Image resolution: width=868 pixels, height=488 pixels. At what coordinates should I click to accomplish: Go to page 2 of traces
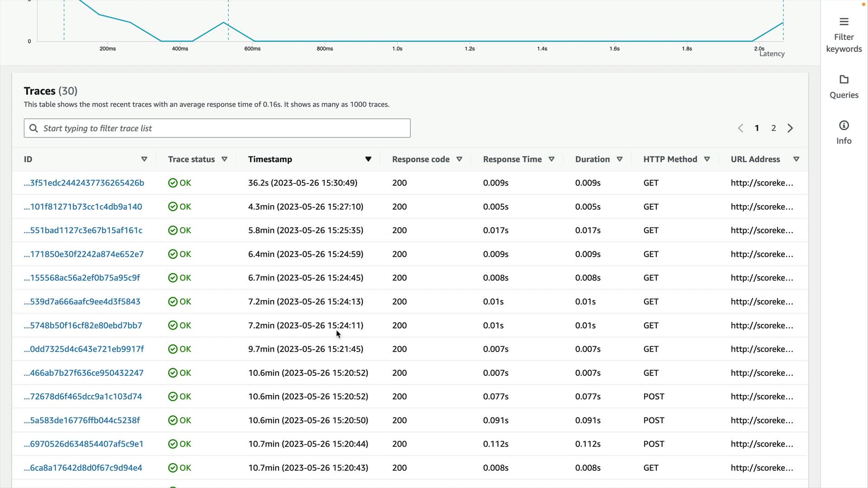click(774, 128)
